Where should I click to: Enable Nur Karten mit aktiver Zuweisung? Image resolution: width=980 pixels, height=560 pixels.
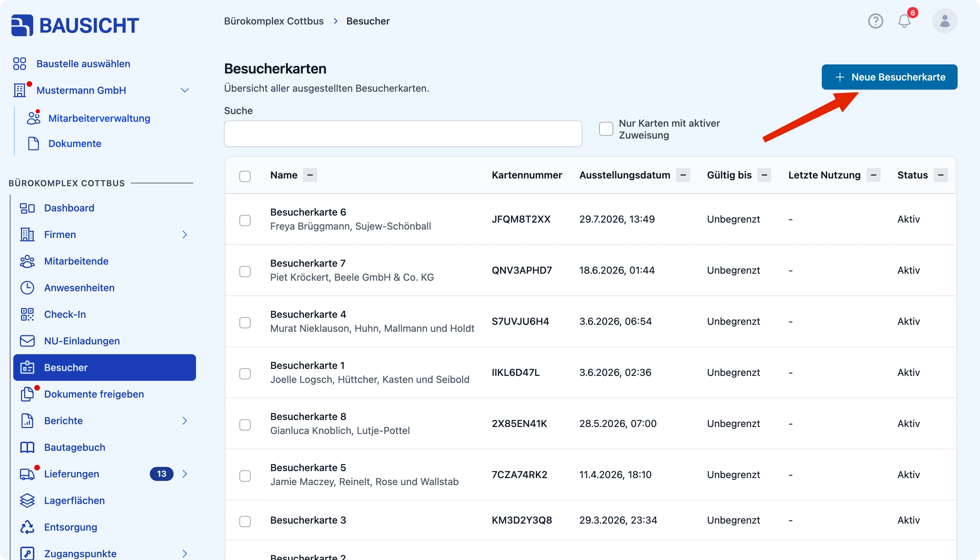tap(606, 129)
